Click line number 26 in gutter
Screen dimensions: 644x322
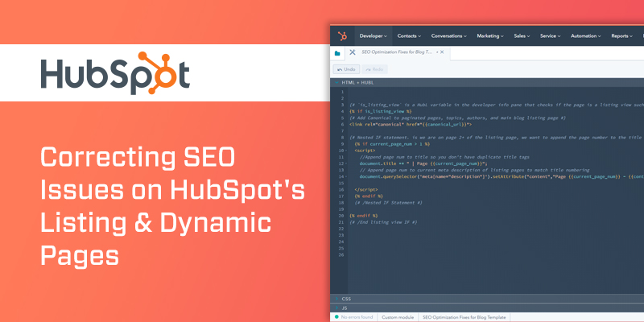click(x=341, y=255)
